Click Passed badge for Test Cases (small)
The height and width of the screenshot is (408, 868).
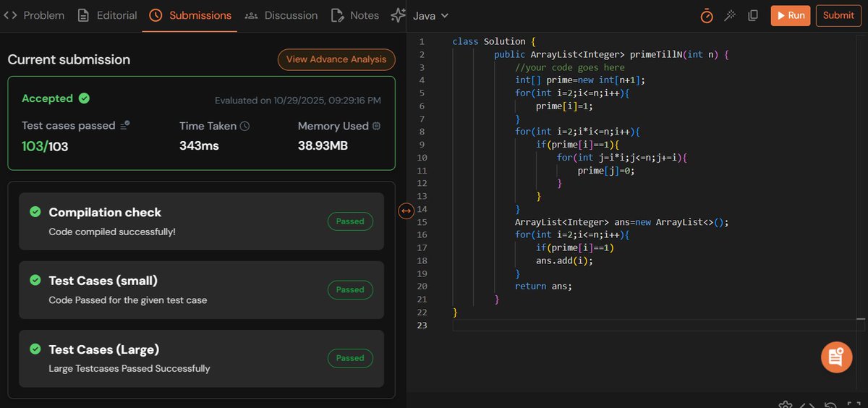(x=350, y=289)
